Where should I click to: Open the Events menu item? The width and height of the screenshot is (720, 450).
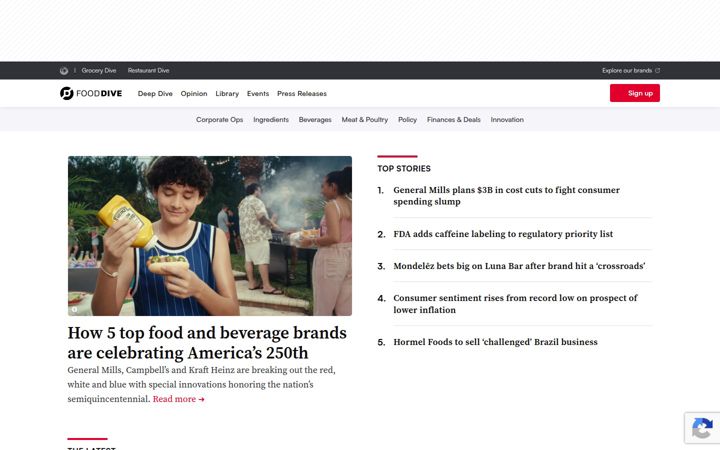258,94
